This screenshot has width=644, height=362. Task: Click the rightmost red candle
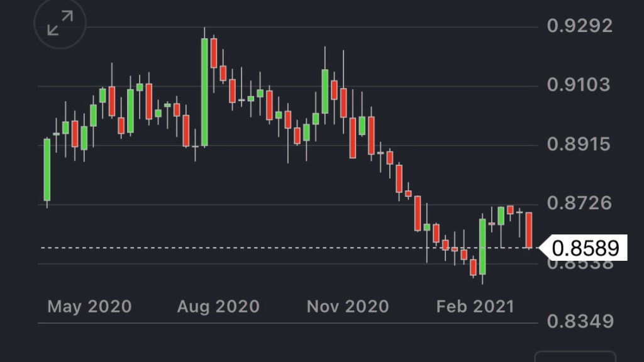[530, 230]
